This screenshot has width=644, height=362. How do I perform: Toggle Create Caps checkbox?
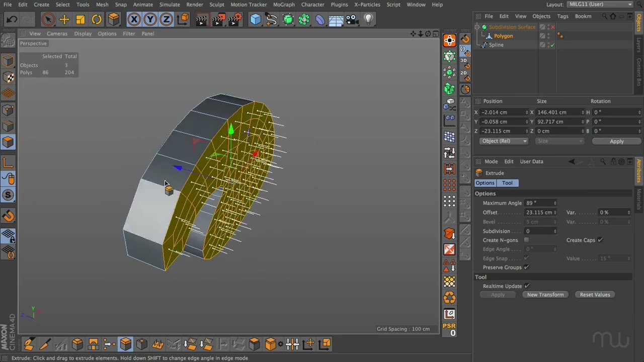pyautogui.click(x=600, y=240)
